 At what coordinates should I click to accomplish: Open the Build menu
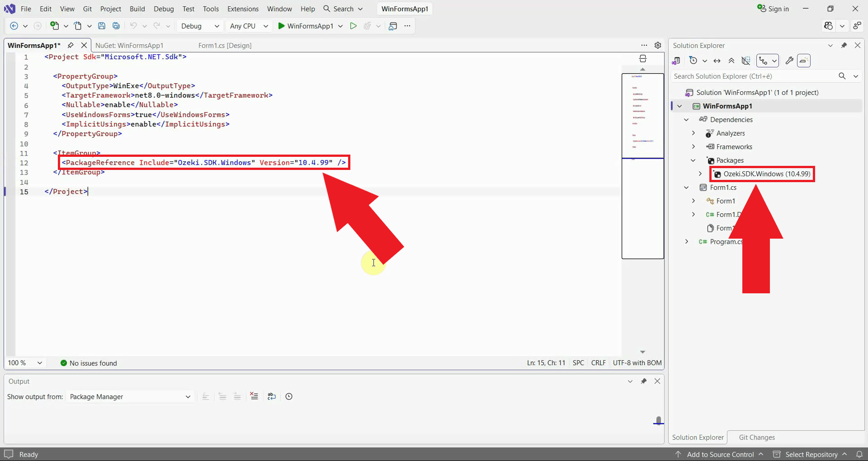137,9
